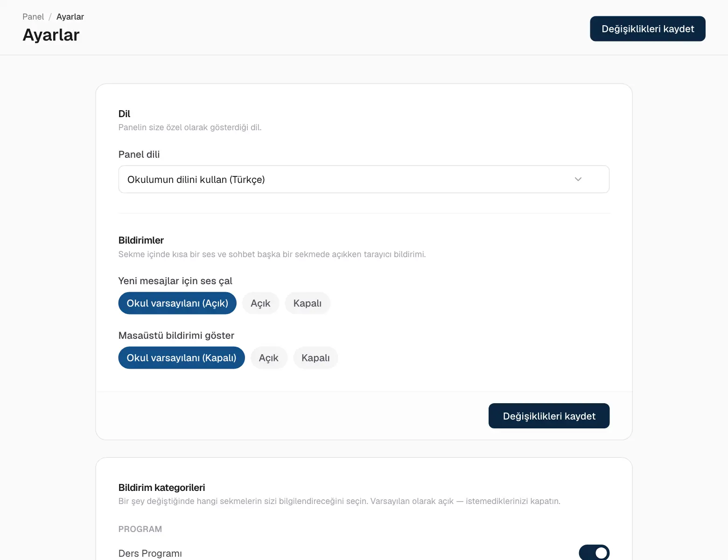Click the large 'Ayarlar' page title
728x560 pixels.
[x=51, y=35]
